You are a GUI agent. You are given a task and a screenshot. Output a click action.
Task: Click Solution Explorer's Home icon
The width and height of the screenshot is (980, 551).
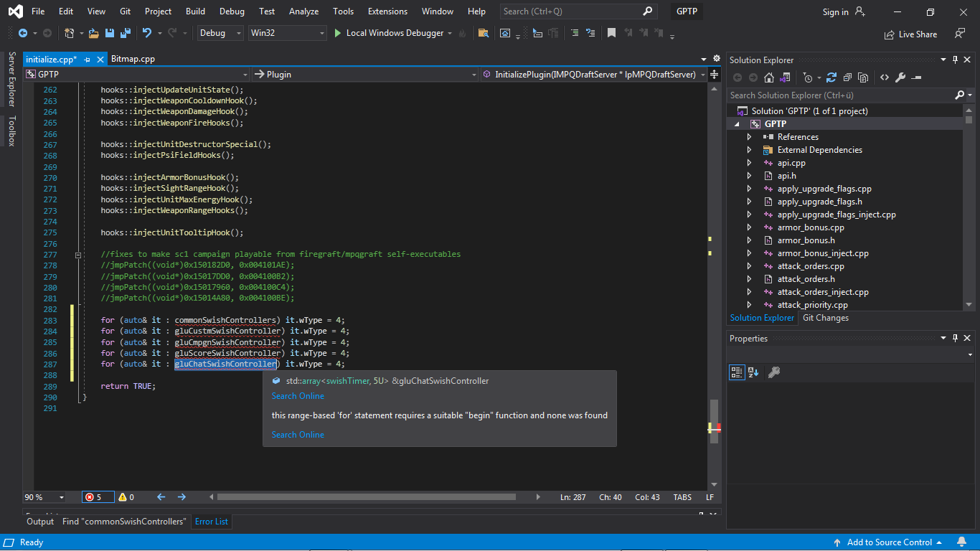[769, 77]
